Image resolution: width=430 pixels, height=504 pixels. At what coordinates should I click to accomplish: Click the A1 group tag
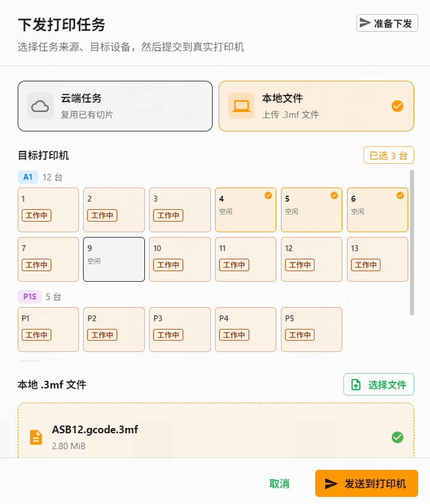[x=28, y=177]
